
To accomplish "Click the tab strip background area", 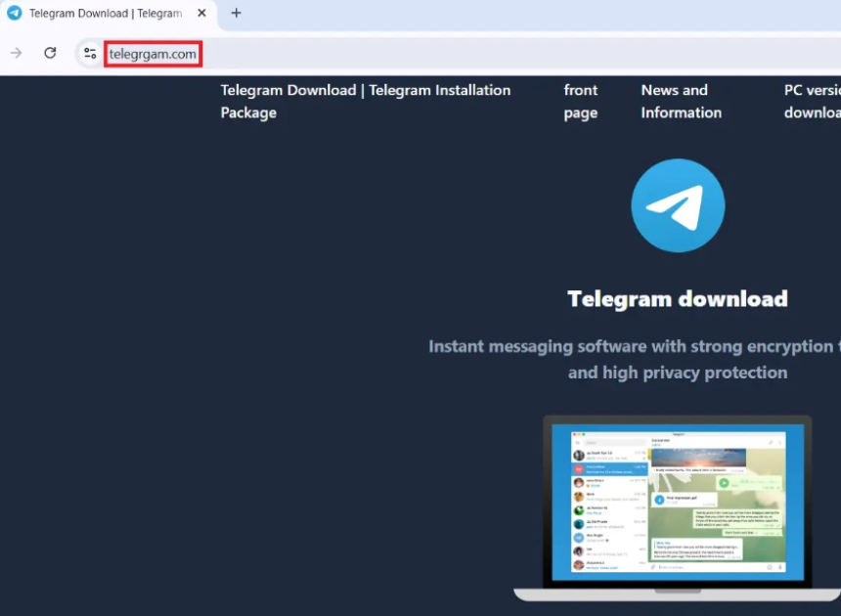I will coord(489,14).
